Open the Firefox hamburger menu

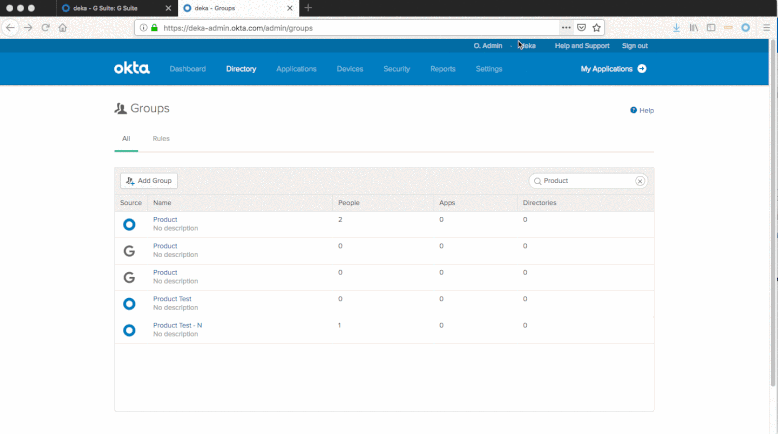point(766,28)
